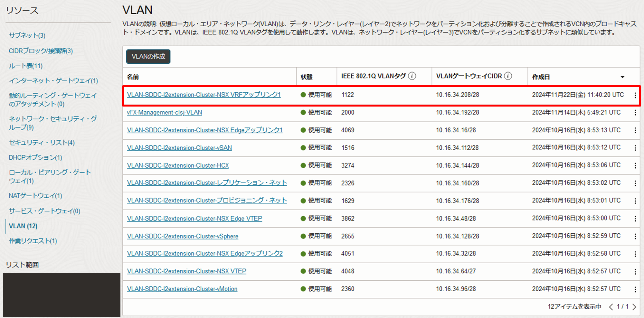644x318 pixels.
Task: Open VLAN-SDDC-l2extension-Cluster-HCX link
Action: (178, 165)
